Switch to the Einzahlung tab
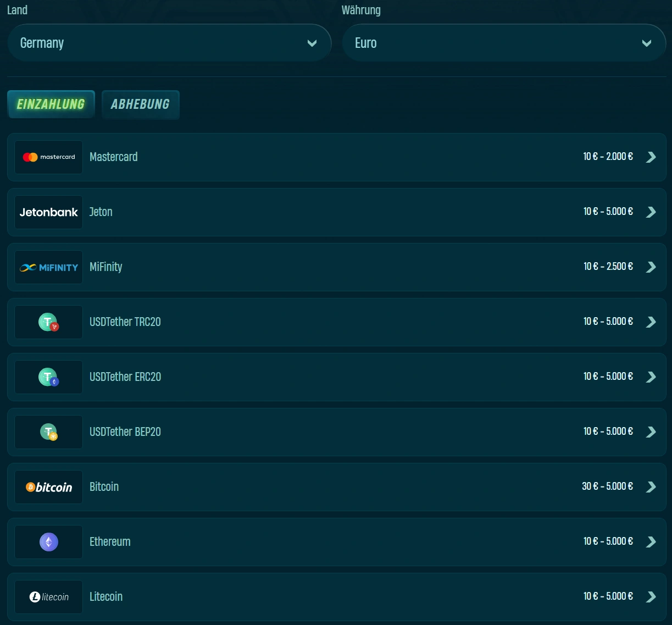 (51, 104)
